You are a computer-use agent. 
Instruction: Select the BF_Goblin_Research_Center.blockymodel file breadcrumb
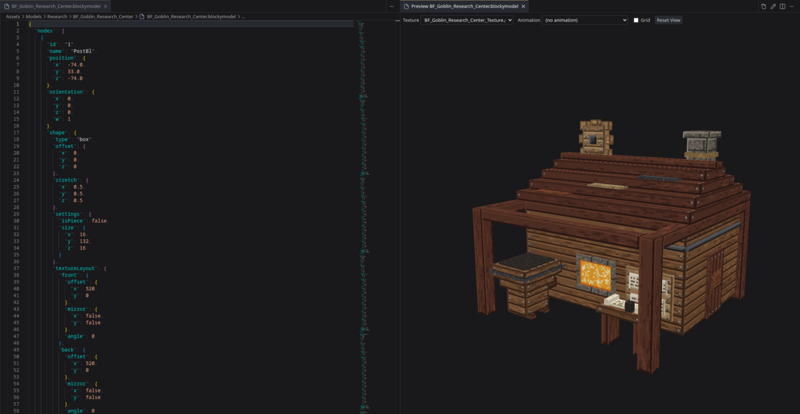point(191,16)
